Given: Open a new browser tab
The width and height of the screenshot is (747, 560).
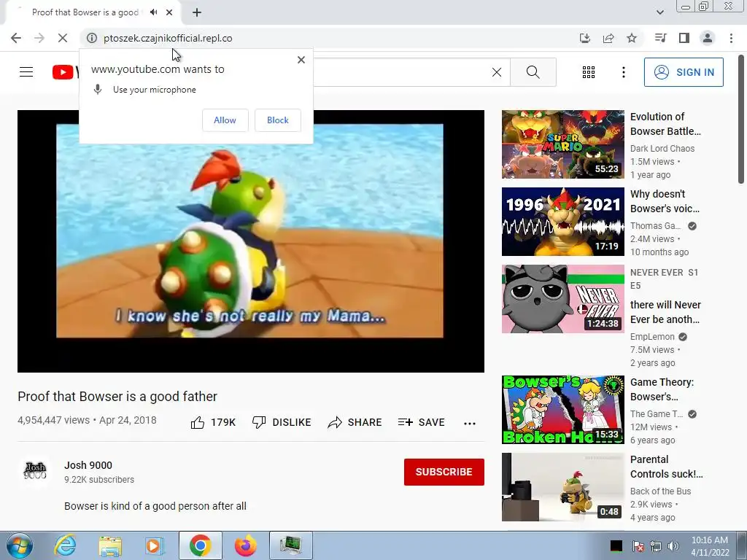Looking at the screenshot, I should tap(197, 13).
